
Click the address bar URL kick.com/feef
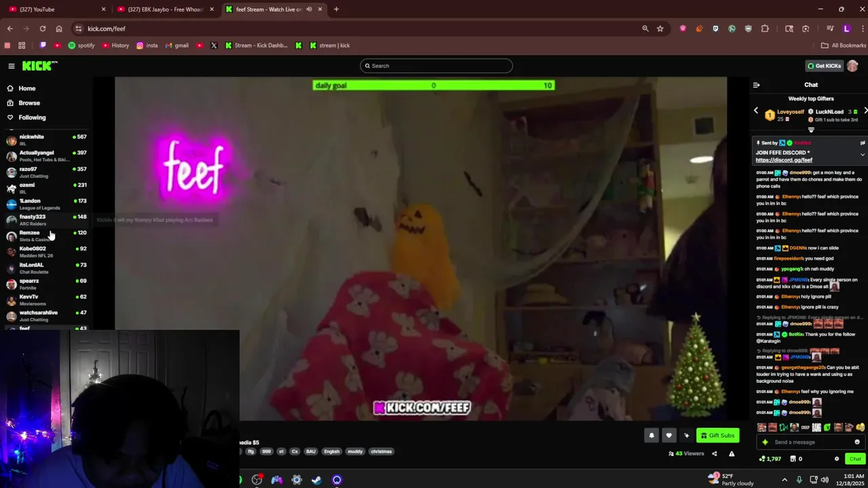106,28
